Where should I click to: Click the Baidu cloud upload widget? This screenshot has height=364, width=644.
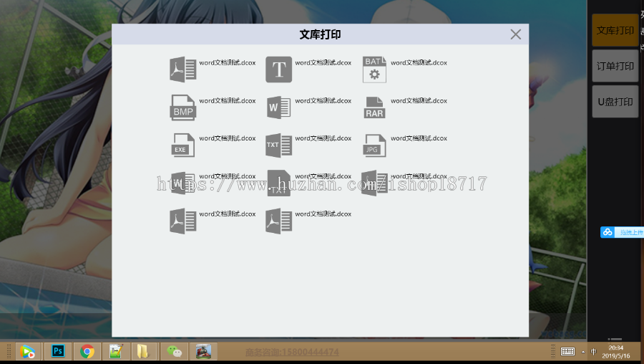point(622,232)
